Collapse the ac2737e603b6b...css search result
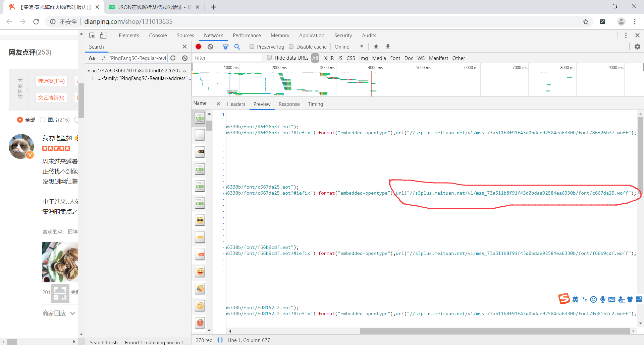This screenshot has width=644, height=345. [89, 71]
